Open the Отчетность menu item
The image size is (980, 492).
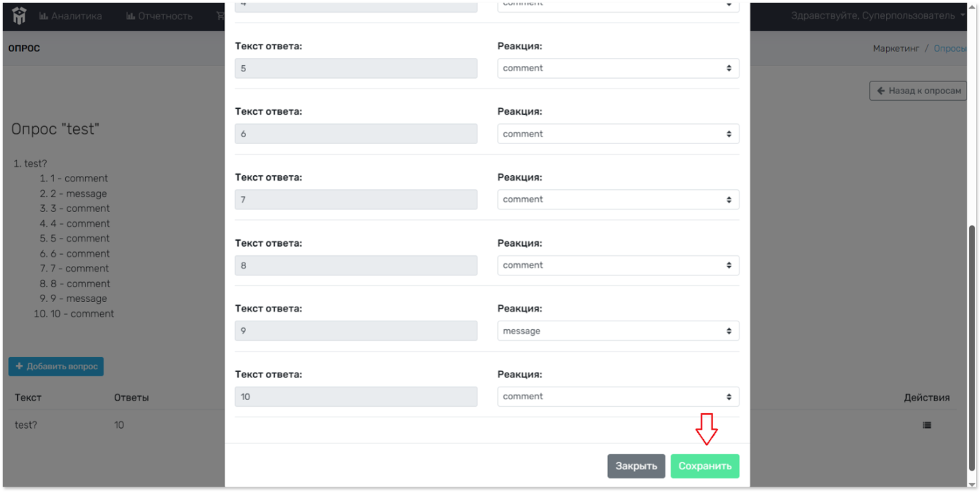(159, 16)
